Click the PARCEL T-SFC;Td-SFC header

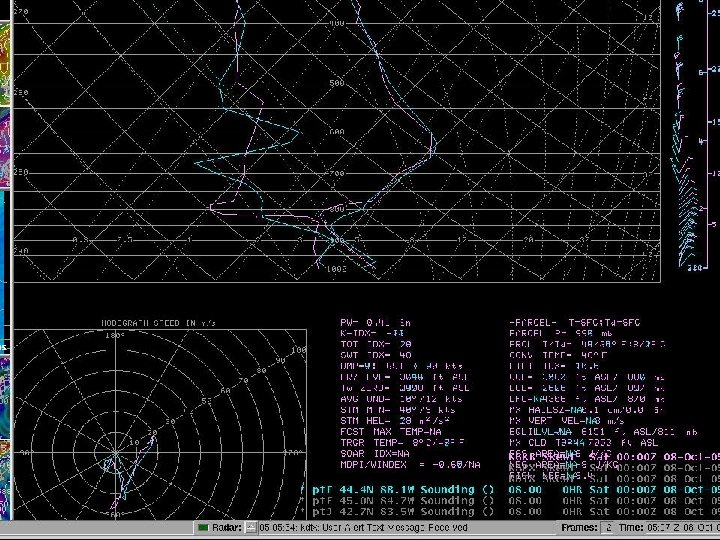574,323
